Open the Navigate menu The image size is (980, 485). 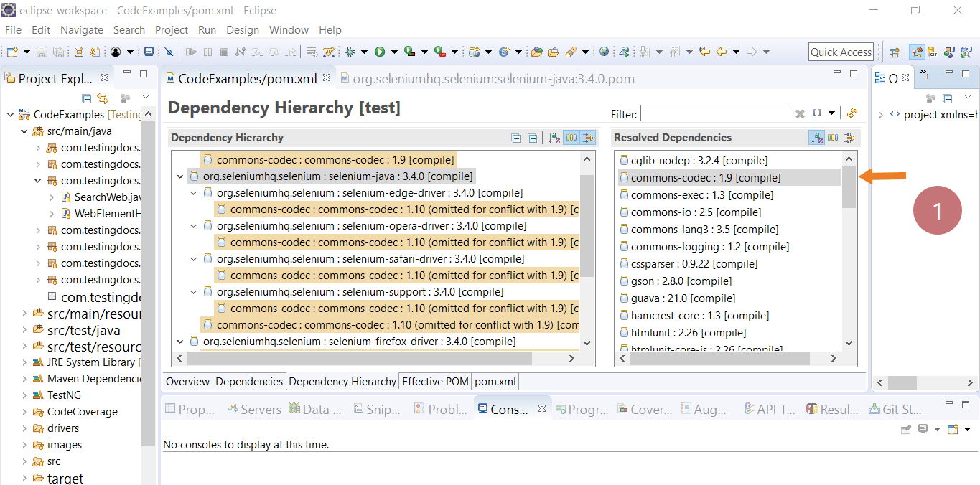81,30
